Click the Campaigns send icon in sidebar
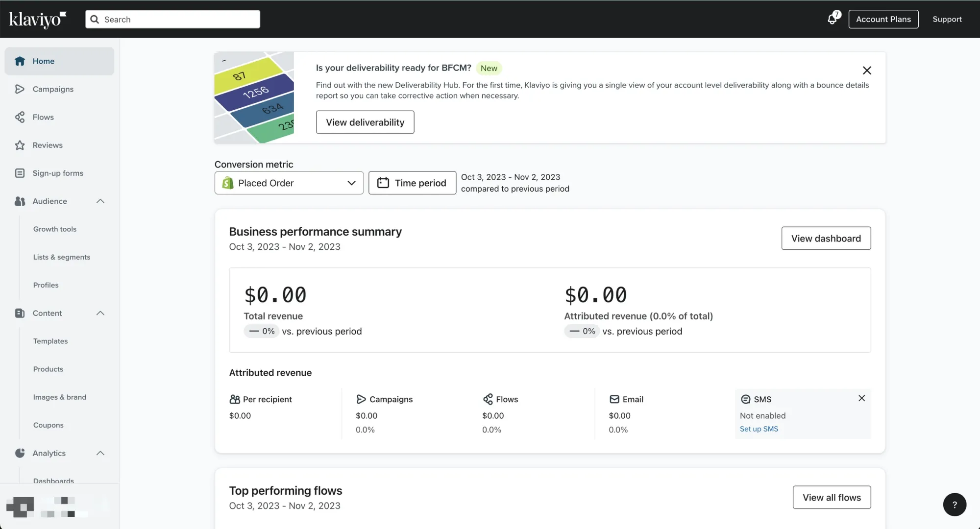The width and height of the screenshot is (980, 529). [x=20, y=89]
